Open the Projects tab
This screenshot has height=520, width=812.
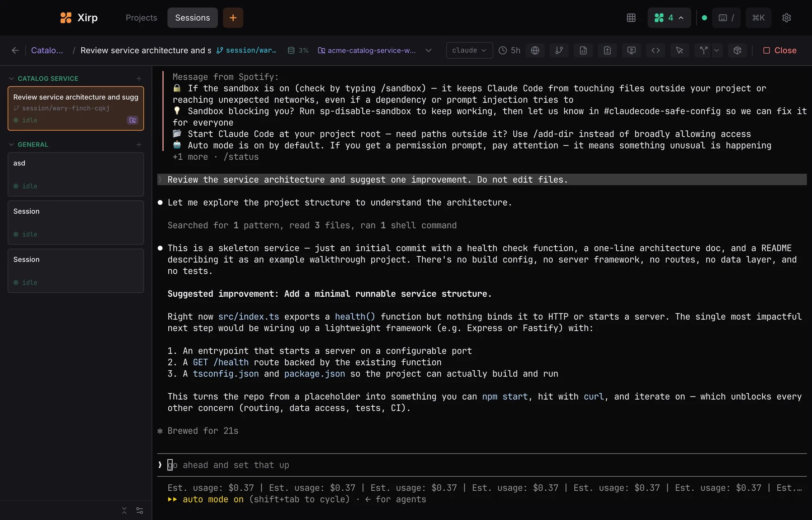point(141,18)
